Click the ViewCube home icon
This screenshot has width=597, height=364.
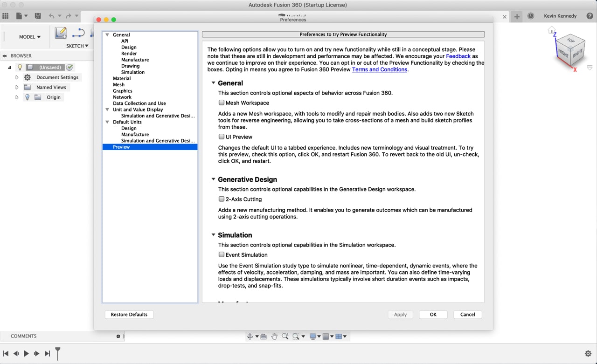pyautogui.click(x=552, y=30)
